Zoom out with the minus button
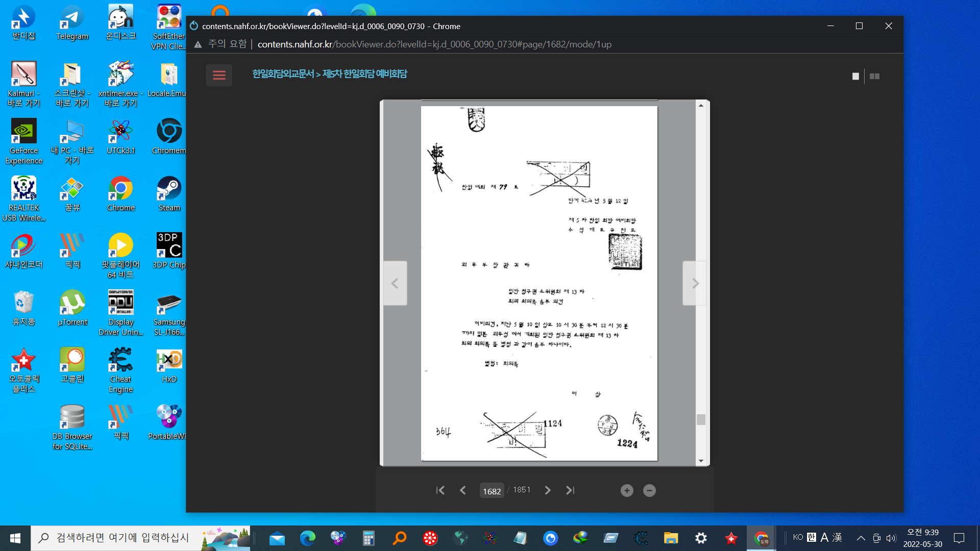This screenshot has width=980, height=551. coord(649,491)
